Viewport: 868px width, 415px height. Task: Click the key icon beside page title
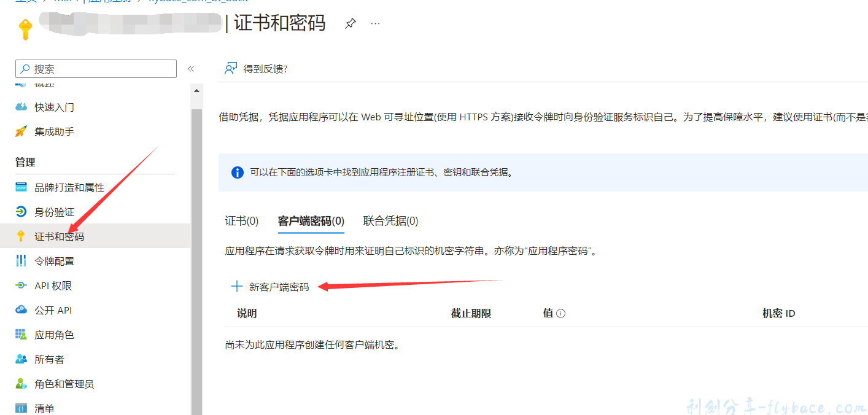point(25,29)
